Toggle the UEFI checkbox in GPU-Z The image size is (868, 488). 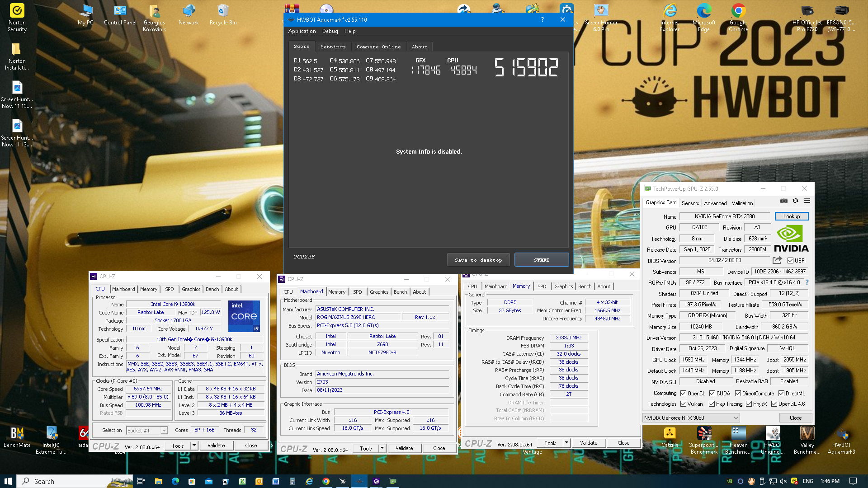pos(790,261)
